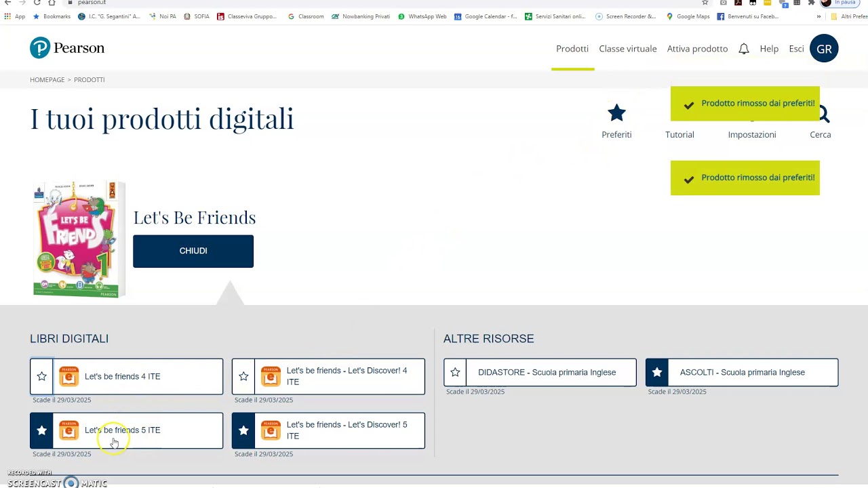Toggle favorite star for Let's be friends 4 ITE
Screen dimensions: 868x488
point(41,376)
